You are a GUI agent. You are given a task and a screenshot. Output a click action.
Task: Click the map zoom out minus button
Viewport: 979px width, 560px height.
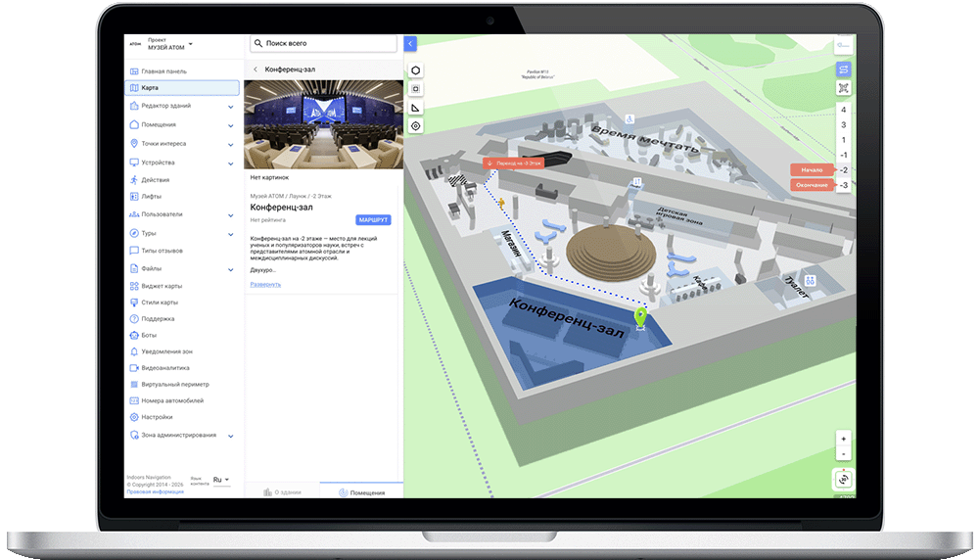[x=843, y=454]
